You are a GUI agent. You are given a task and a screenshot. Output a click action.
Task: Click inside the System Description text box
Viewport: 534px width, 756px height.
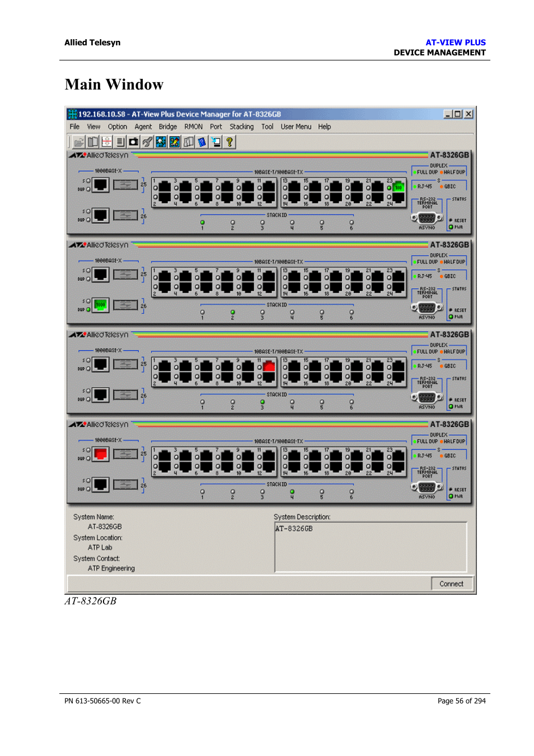[371, 547]
